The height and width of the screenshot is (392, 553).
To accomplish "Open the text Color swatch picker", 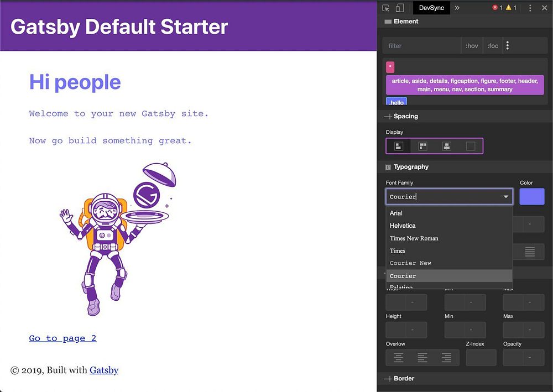I will (532, 197).
